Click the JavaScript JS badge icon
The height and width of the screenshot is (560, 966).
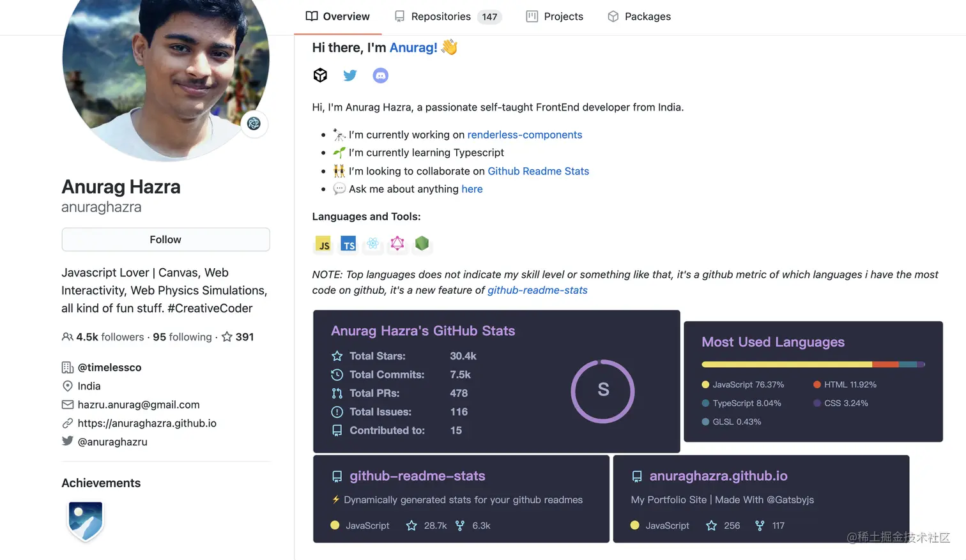click(324, 244)
